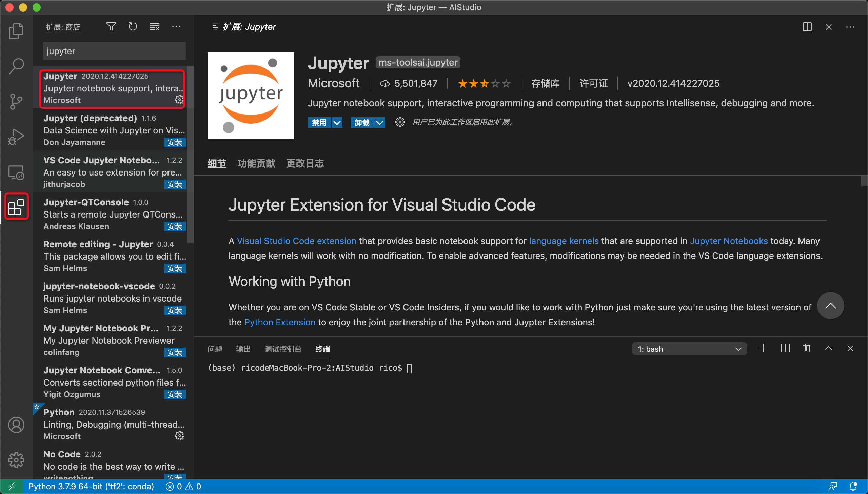Viewport: 868px width, 494px height.
Task: Switch to the 功能贡献 tab
Action: (x=256, y=164)
